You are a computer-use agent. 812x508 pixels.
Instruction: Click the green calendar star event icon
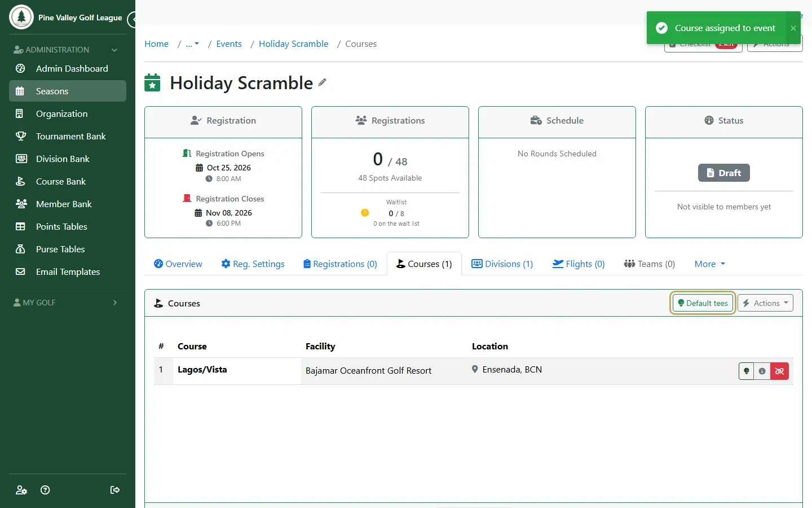point(152,82)
